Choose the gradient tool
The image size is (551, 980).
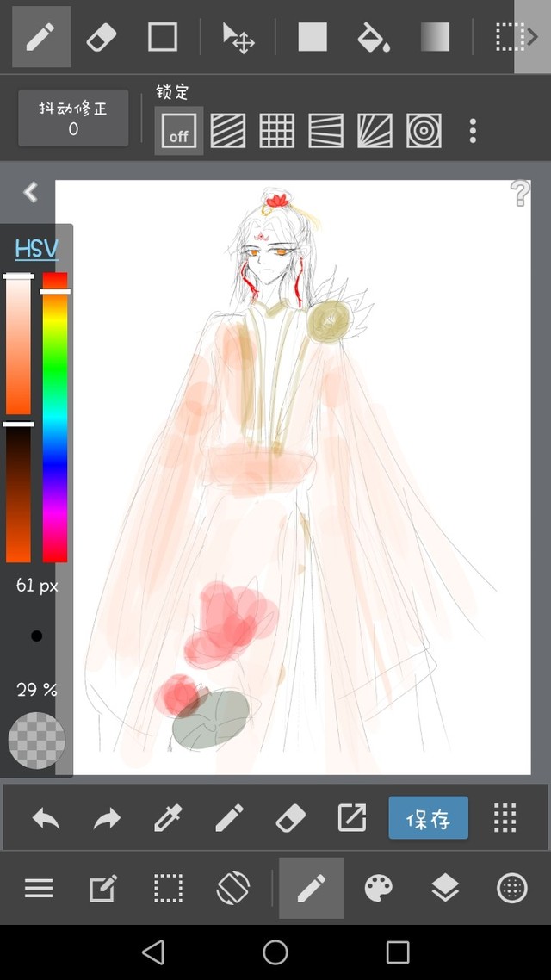[435, 37]
